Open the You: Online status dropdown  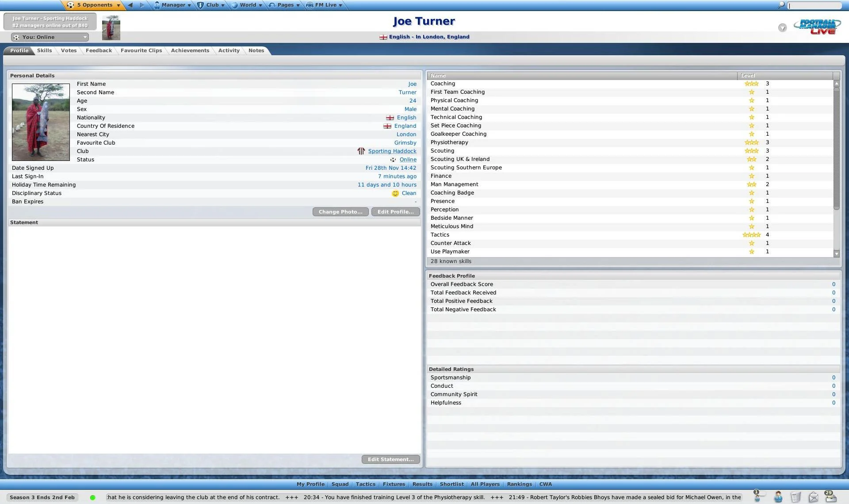point(50,37)
